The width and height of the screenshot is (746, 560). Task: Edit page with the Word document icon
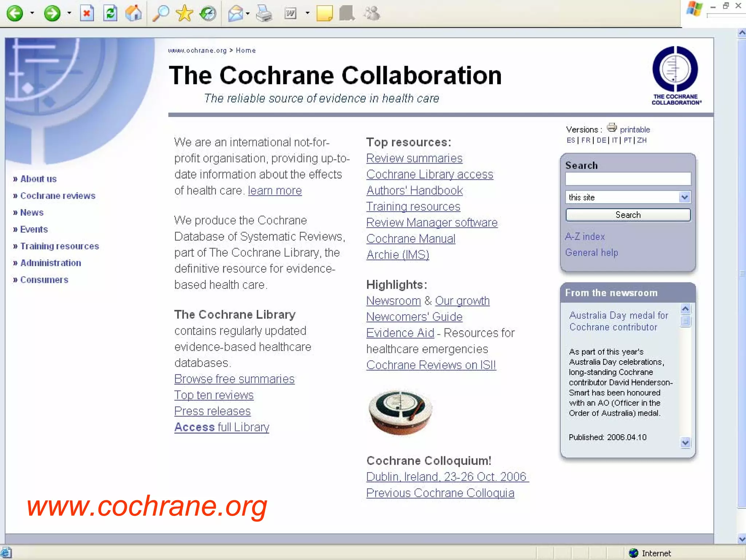[290, 14]
